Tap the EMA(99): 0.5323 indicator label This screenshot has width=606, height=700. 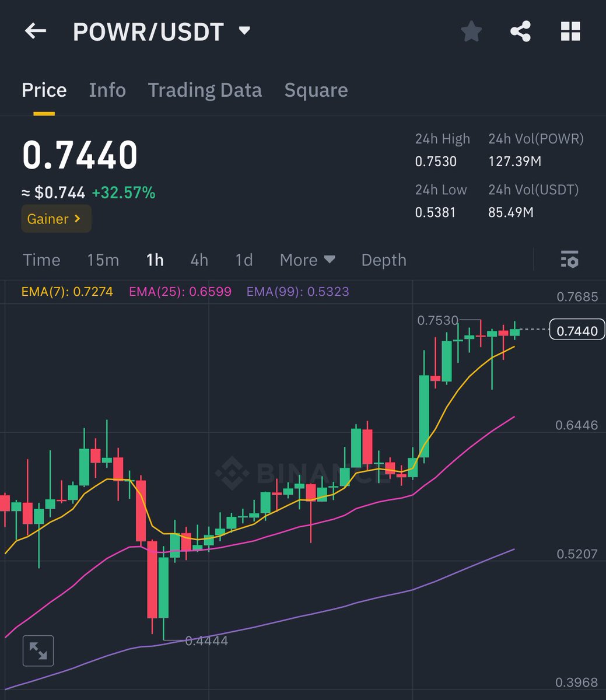pos(298,292)
